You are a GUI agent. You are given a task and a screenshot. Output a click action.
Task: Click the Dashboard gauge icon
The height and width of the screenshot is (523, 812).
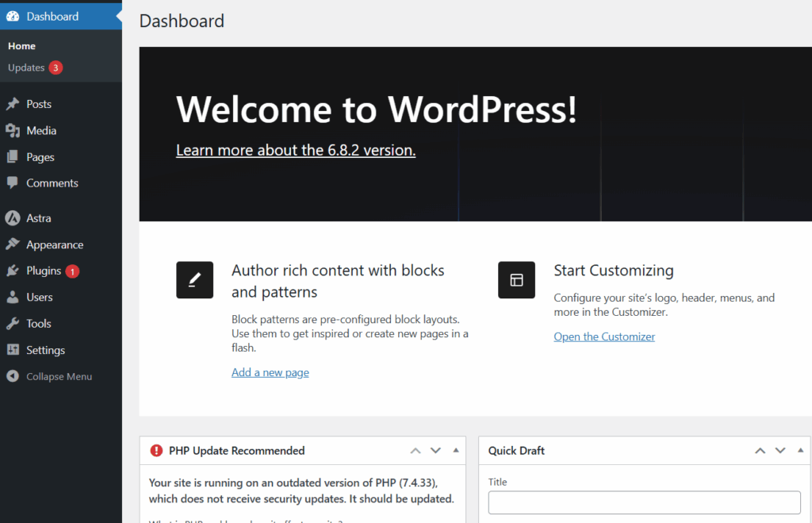13,16
